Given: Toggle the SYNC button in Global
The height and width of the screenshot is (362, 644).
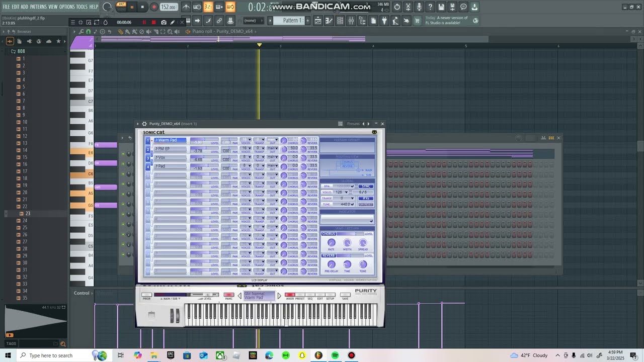Looking at the screenshot, I should pyautogui.click(x=366, y=186).
